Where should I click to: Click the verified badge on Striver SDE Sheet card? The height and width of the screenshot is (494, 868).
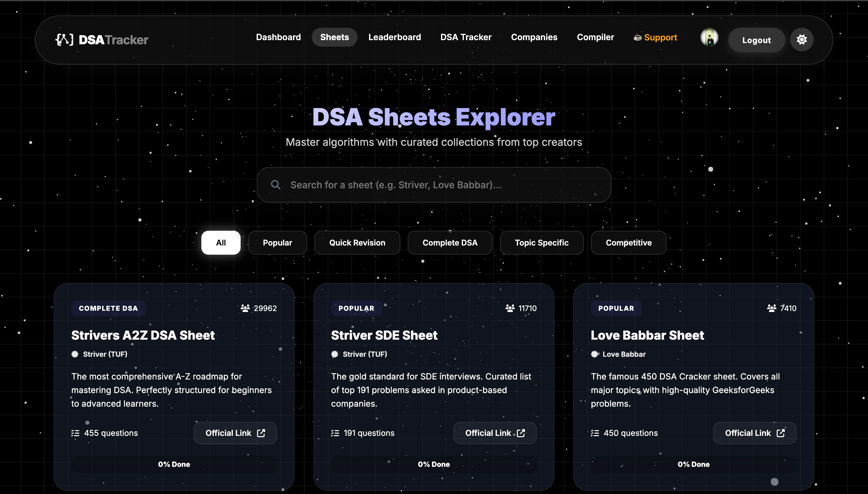pos(335,354)
